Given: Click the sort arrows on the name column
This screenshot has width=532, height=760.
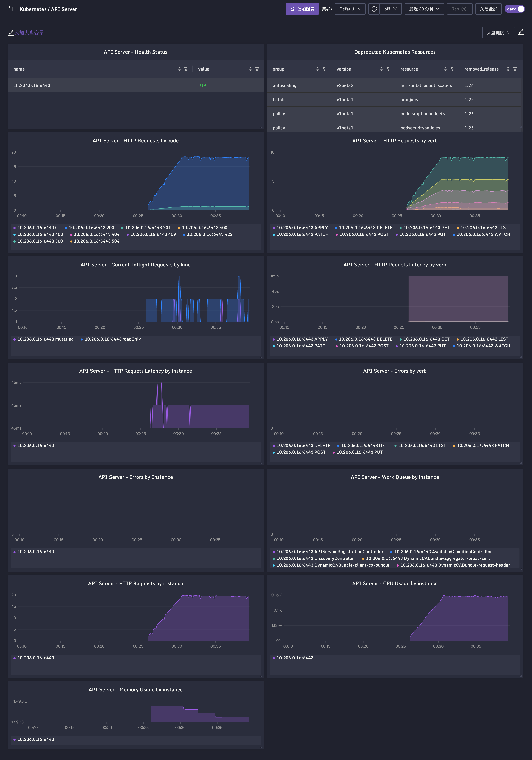Looking at the screenshot, I should [x=179, y=69].
